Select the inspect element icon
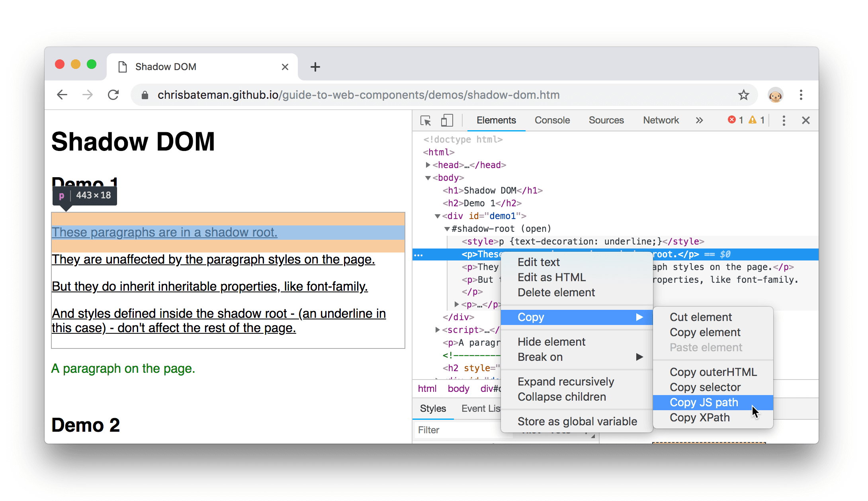Screen dimensions: 868x501 426,119
